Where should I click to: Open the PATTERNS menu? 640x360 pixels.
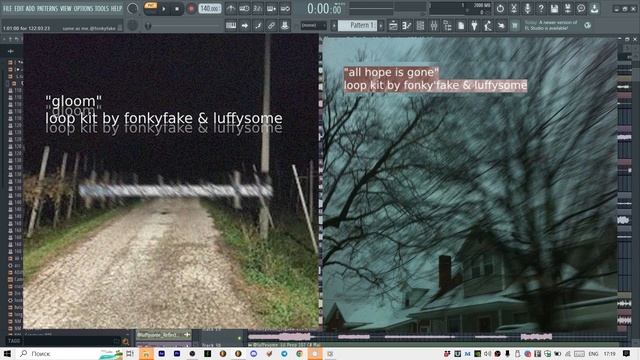[47, 8]
